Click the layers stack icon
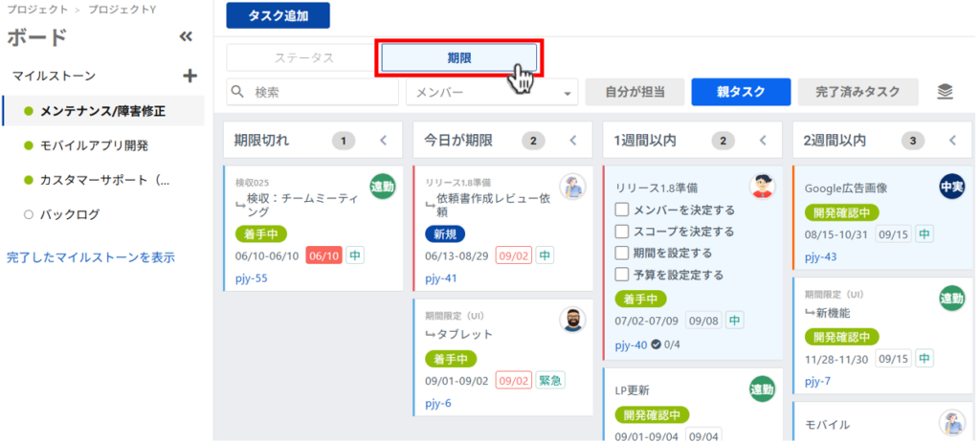980x443 pixels. pos(946,92)
